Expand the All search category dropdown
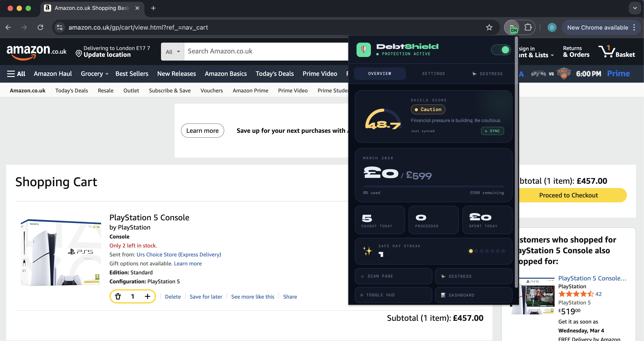 172,52
